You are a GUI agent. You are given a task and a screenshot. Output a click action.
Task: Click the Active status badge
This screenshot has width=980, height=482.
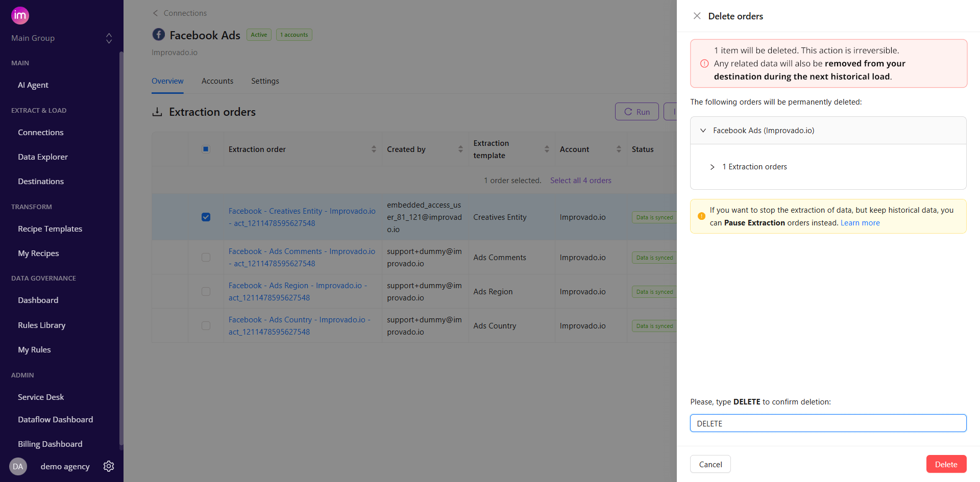pos(259,35)
